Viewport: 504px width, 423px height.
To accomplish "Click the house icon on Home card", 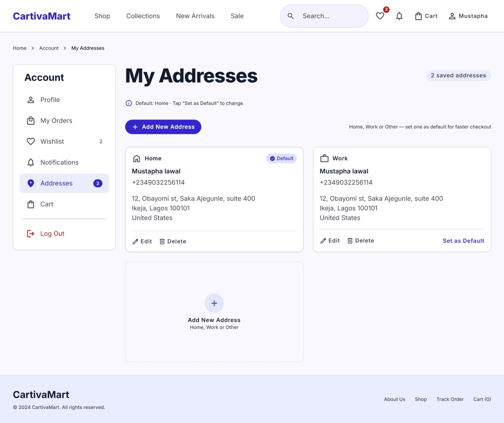I will coord(137,158).
